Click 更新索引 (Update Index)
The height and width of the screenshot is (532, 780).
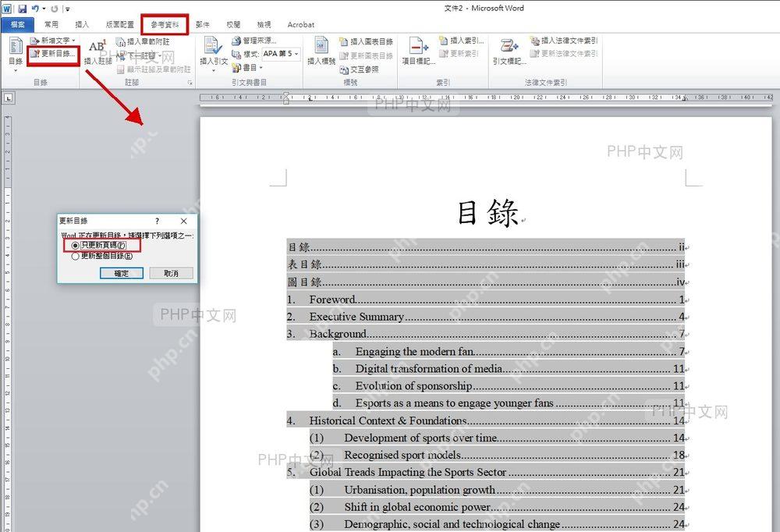tap(459, 53)
